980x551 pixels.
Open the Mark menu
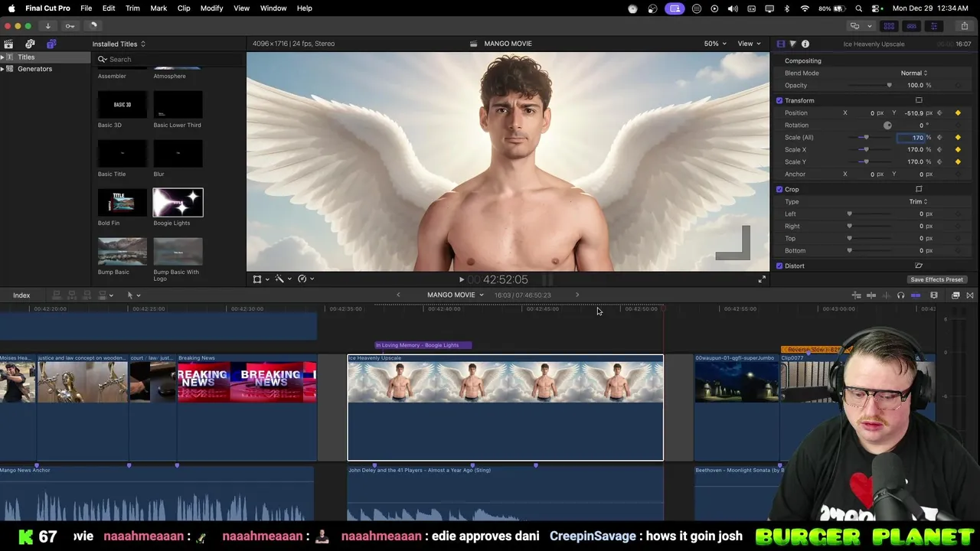tap(158, 8)
